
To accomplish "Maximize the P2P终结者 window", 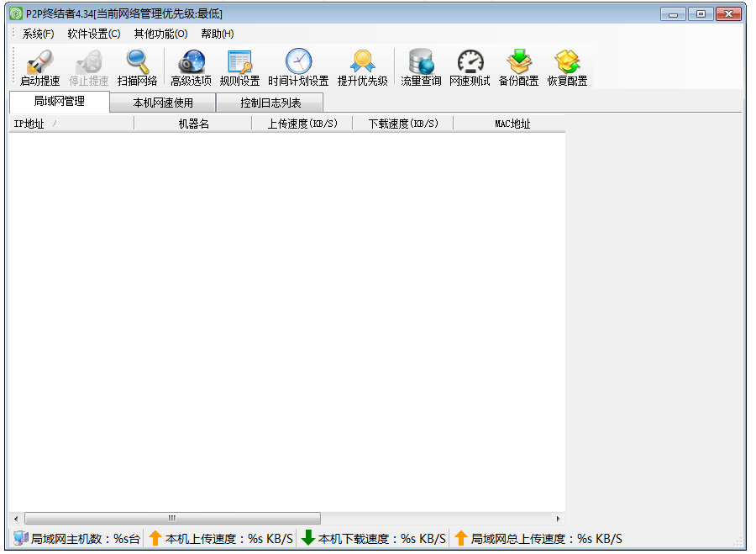I will pyautogui.click(x=701, y=14).
